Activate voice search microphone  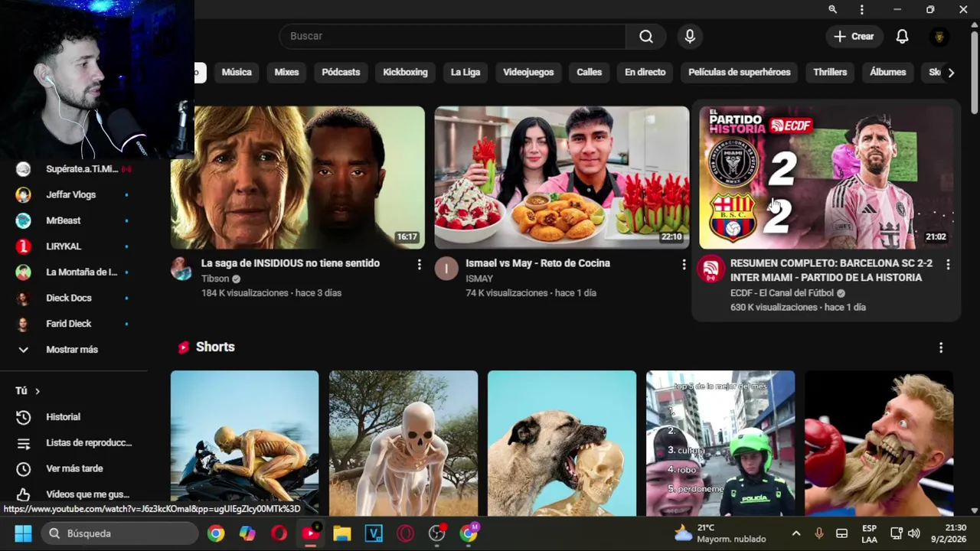690,36
